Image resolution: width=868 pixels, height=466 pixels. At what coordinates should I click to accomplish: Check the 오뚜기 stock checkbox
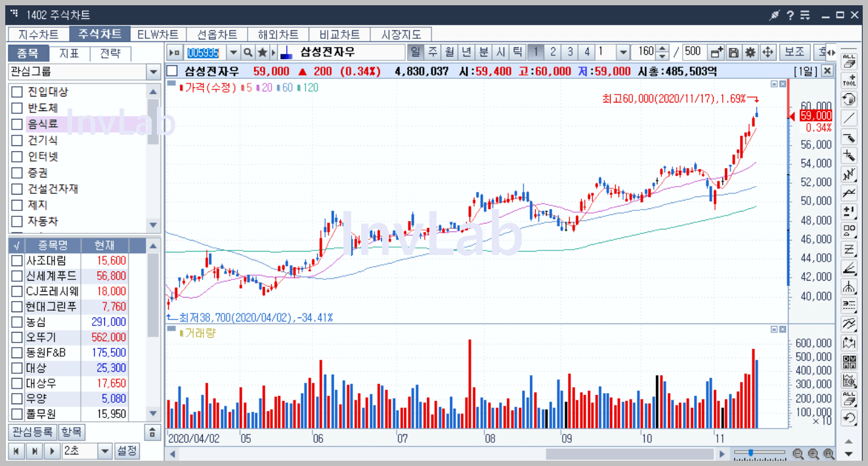click(17, 337)
